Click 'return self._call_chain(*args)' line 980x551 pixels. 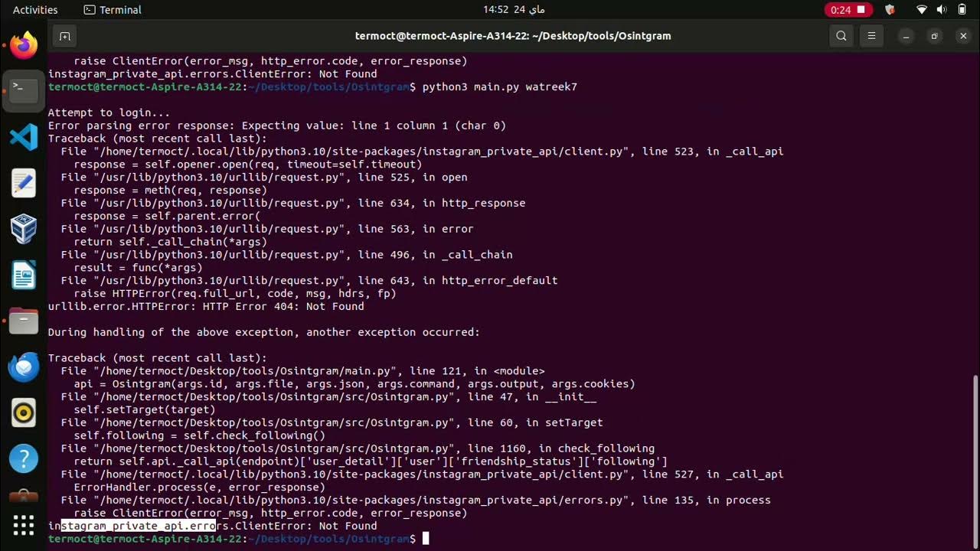point(171,242)
